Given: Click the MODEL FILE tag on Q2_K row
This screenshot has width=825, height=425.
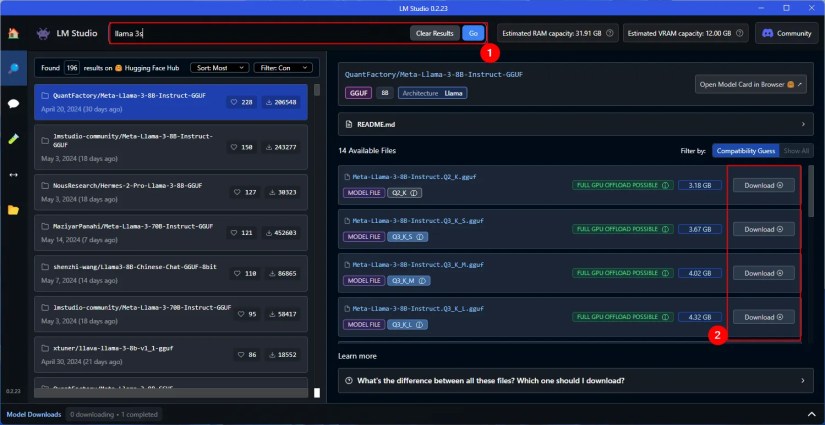Looking at the screenshot, I should tap(364, 193).
